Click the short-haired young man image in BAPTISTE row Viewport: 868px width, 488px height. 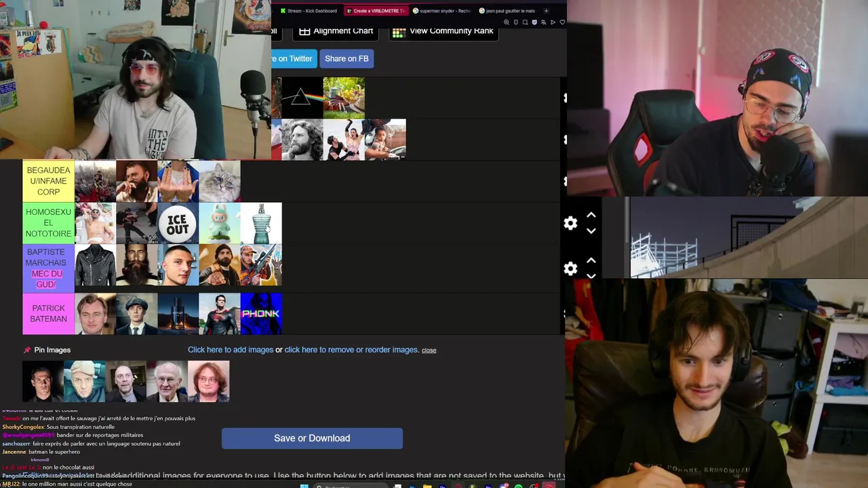pos(178,265)
